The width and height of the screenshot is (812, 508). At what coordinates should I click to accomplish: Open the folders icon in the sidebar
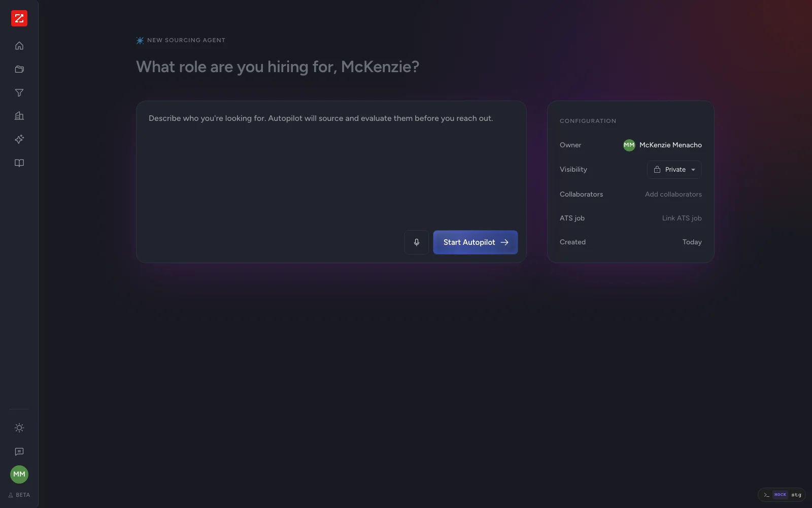click(x=19, y=69)
